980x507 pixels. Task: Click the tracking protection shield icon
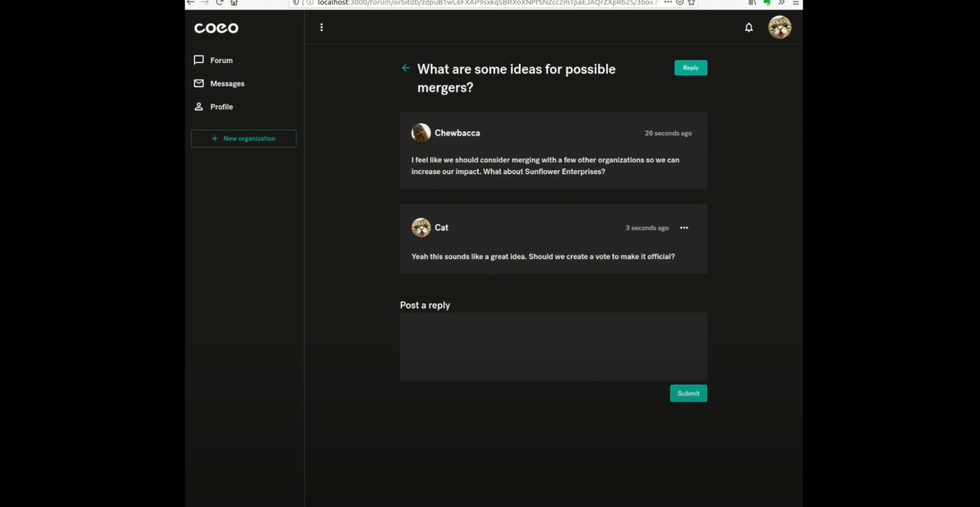296,3
